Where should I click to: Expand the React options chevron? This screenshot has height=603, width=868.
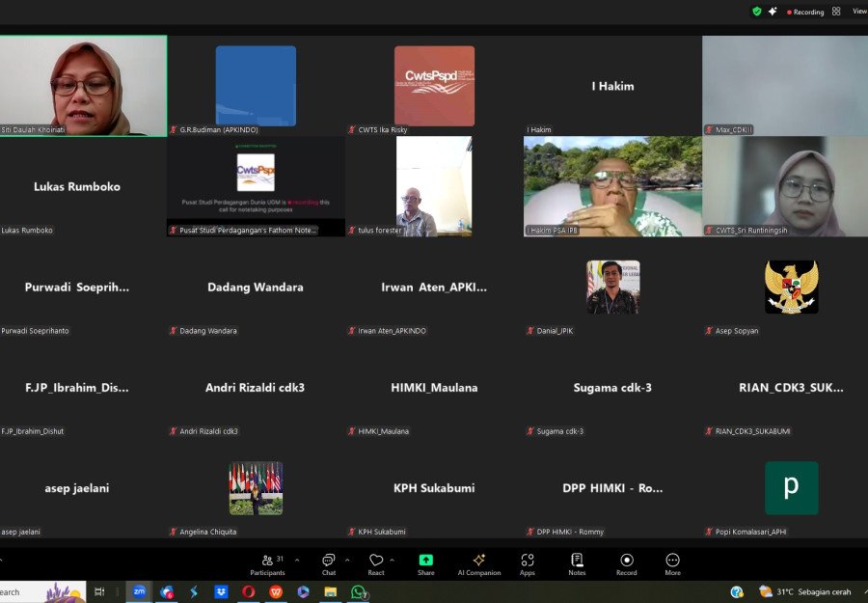pyautogui.click(x=392, y=560)
